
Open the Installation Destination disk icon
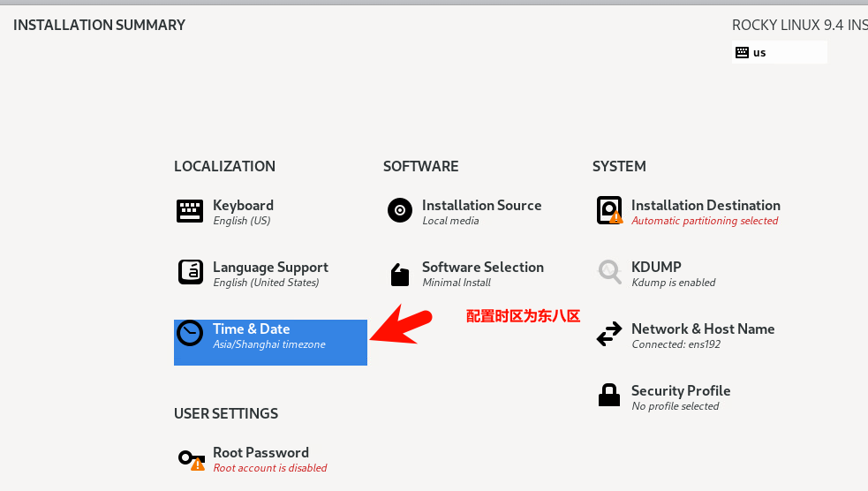click(x=609, y=210)
